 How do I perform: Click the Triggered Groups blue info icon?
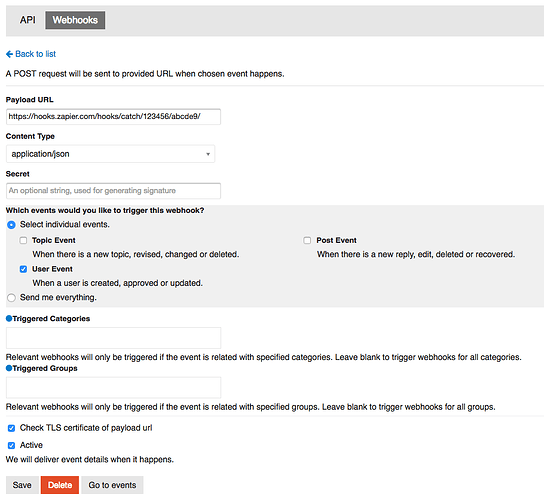[9, 368]
